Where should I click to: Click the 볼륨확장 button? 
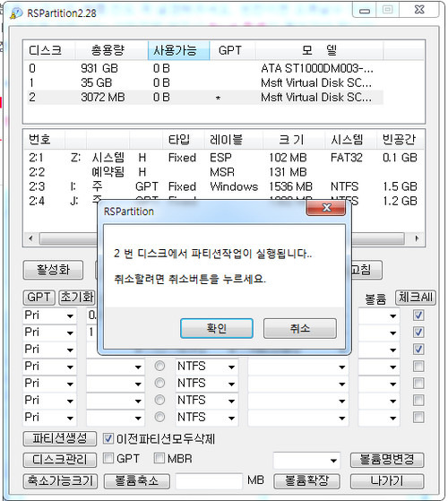(x=306, y=481)
